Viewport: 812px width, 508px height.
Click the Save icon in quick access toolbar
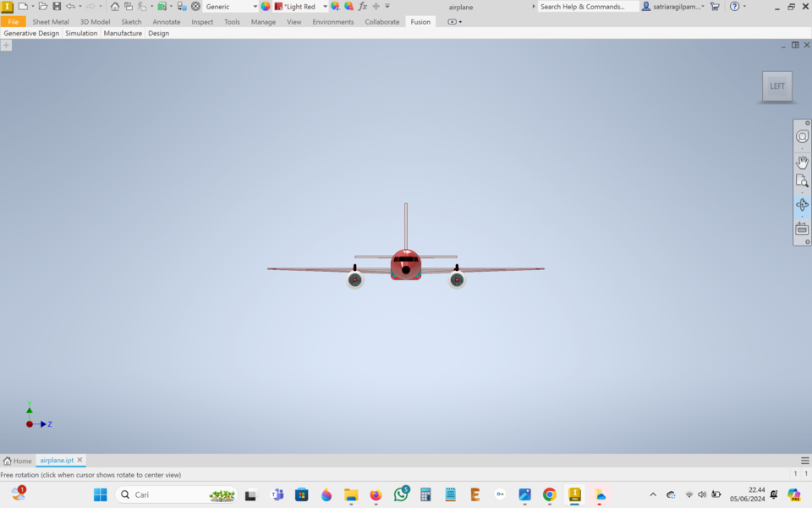click(57, 6)
